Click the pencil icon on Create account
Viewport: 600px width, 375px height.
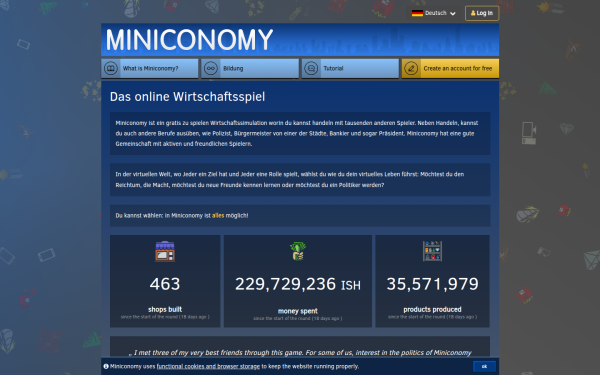click(411, 68)
